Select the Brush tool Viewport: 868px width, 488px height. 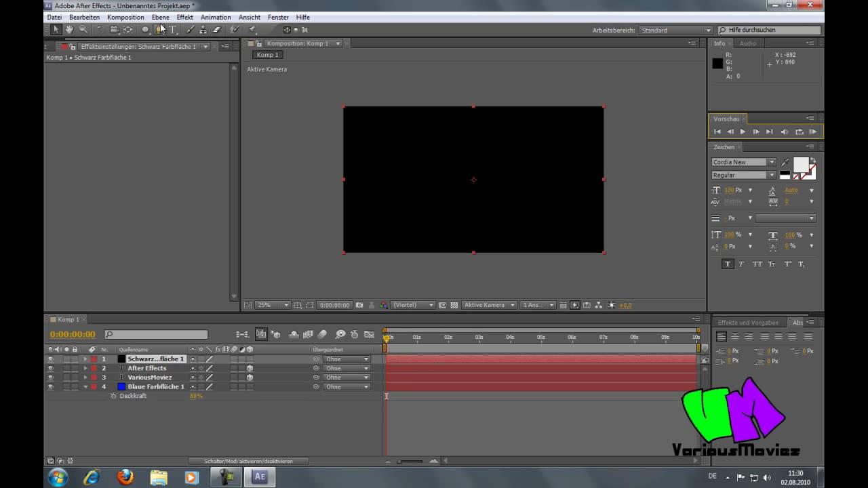[190, 30]
